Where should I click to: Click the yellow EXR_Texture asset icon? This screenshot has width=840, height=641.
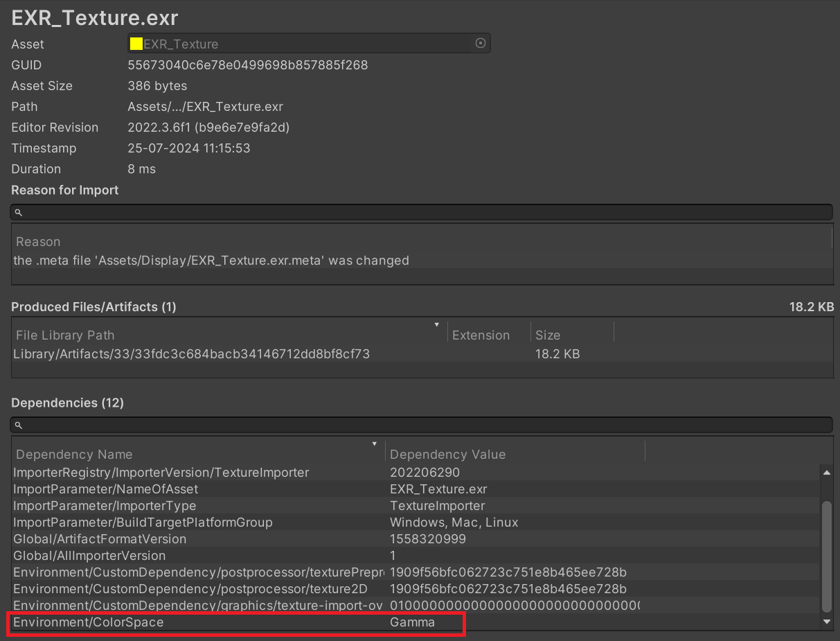pos(136,44)
